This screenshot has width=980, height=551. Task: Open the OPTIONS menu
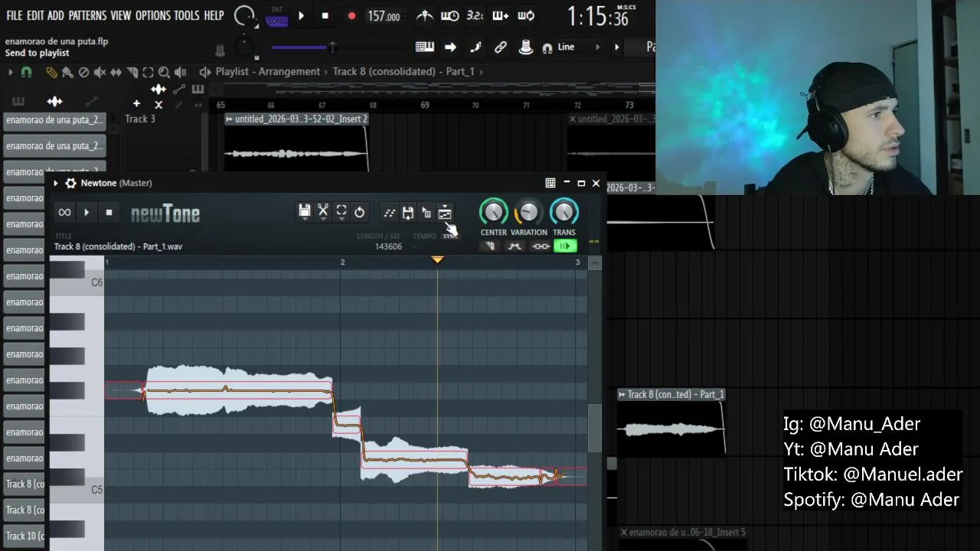click(153, 15)
